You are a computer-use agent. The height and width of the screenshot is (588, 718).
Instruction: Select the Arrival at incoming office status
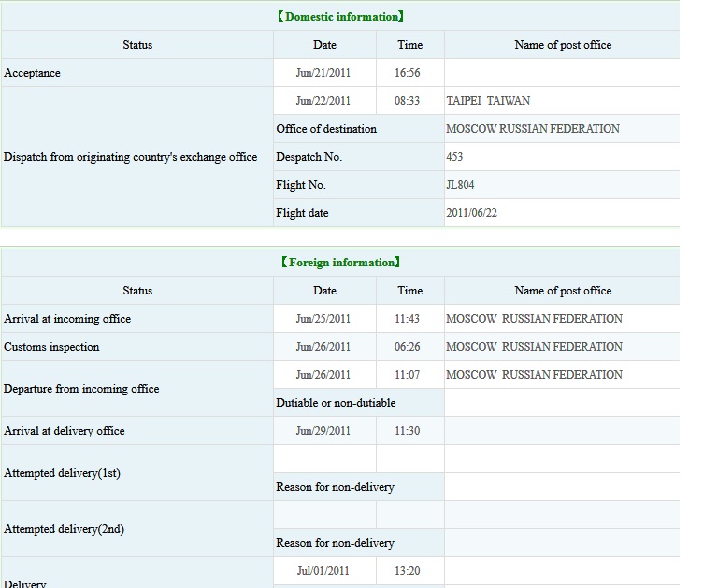(67, 319)
